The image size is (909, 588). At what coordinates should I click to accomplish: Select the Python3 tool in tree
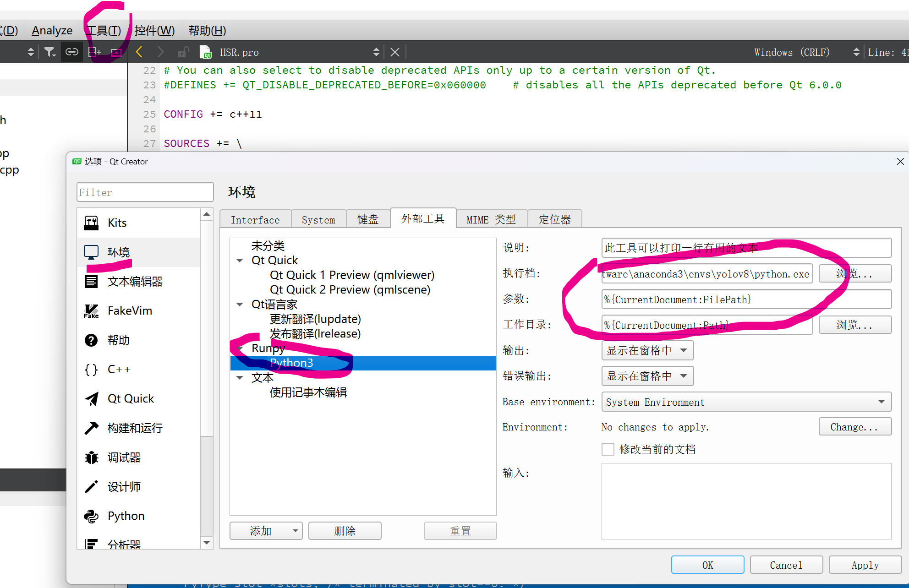[x=363, y=363]
